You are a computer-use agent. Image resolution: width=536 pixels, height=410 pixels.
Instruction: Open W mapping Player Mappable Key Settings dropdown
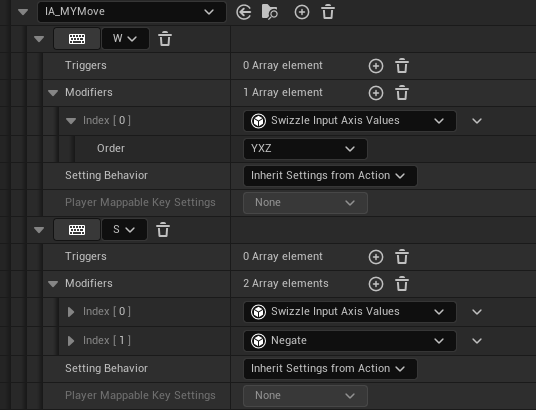click(305, 203)
